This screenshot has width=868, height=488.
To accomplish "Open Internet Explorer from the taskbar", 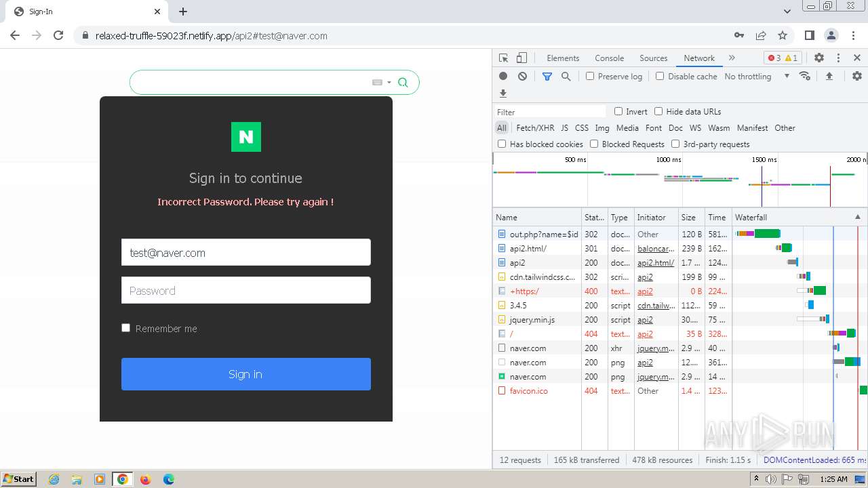I will 54,479.
